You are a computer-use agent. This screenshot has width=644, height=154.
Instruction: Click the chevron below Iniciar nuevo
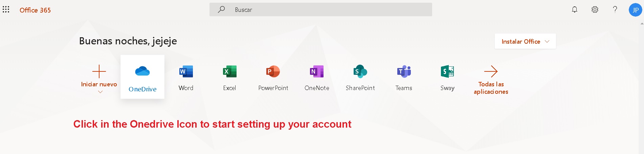(100, 92)
